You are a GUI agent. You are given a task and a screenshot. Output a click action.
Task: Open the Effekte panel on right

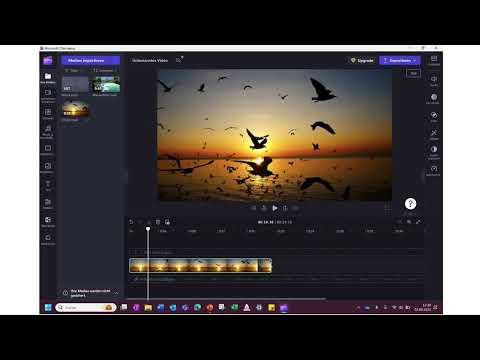coord(434,135)
